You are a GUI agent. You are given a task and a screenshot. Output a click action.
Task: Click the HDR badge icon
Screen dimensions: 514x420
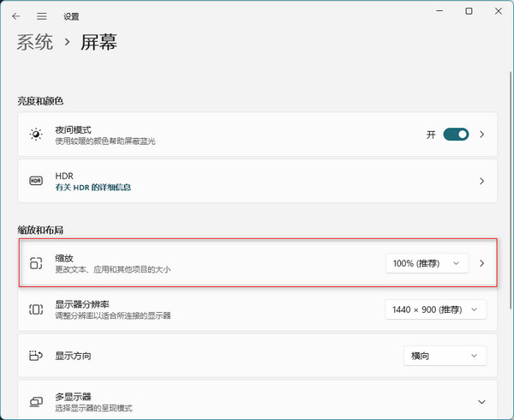[36, 181]
